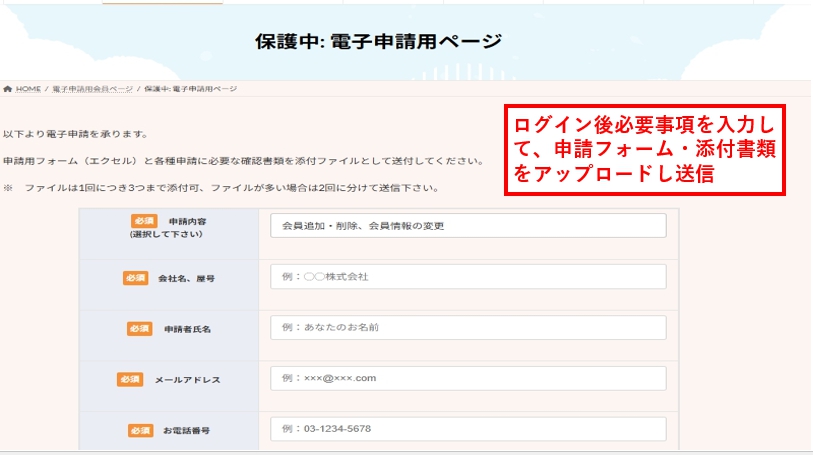Click the 必須 badge beside 申請者氏名
Image resolution: width=813 pixels, height=455 pixels.
point(140,328)
